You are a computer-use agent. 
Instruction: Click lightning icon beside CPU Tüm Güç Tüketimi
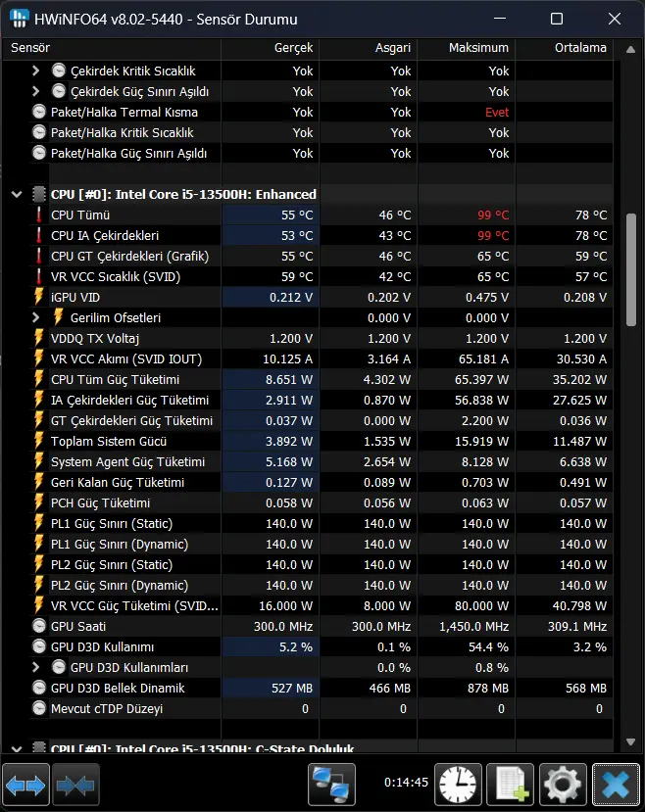39,380
